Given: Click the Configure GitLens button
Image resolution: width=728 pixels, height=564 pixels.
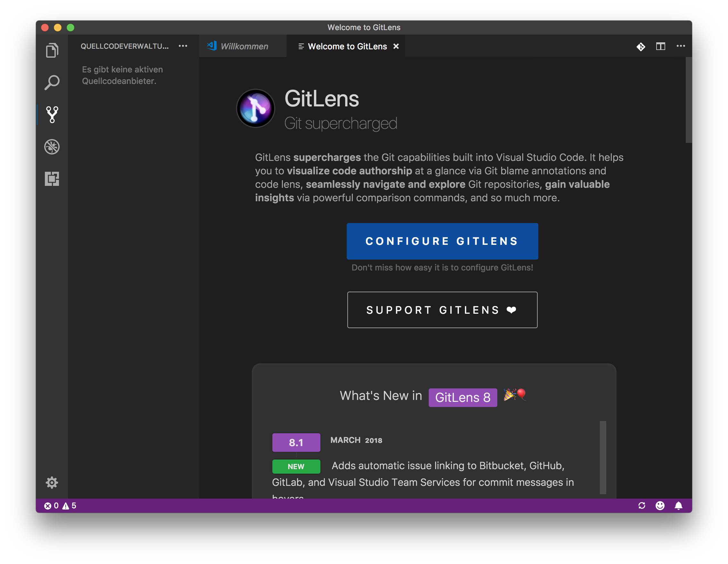Looking at the screenshot, I should [x=442, y=241].
